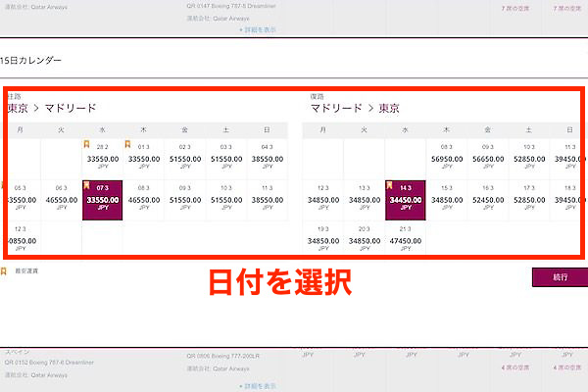This screenshot has height=392, width=588.
Task: Click highlighted return date 14 3 cell
Action: [406, 200]
